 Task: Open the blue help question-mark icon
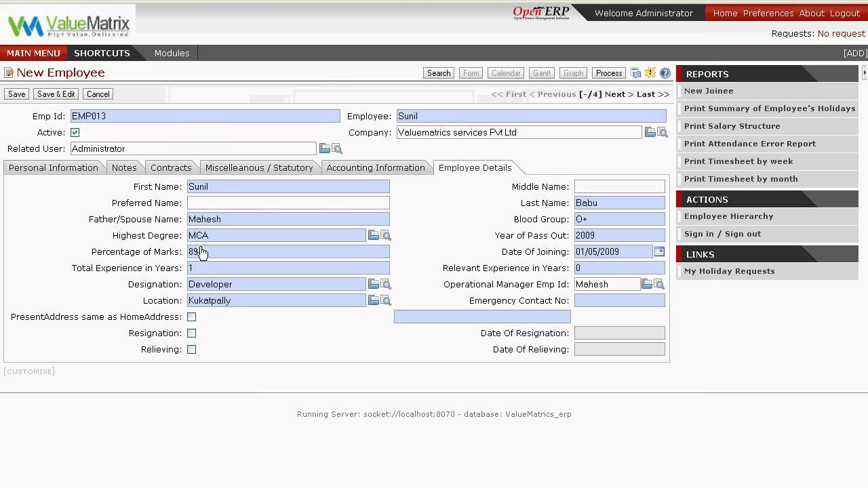point(665,73)
